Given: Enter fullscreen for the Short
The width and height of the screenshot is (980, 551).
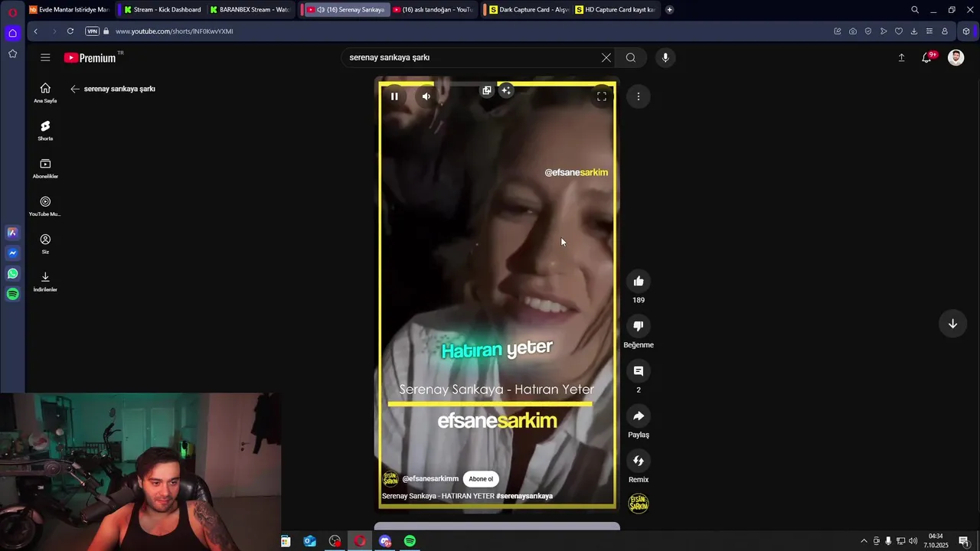Looking at the screenshot, I should (602, 96).
